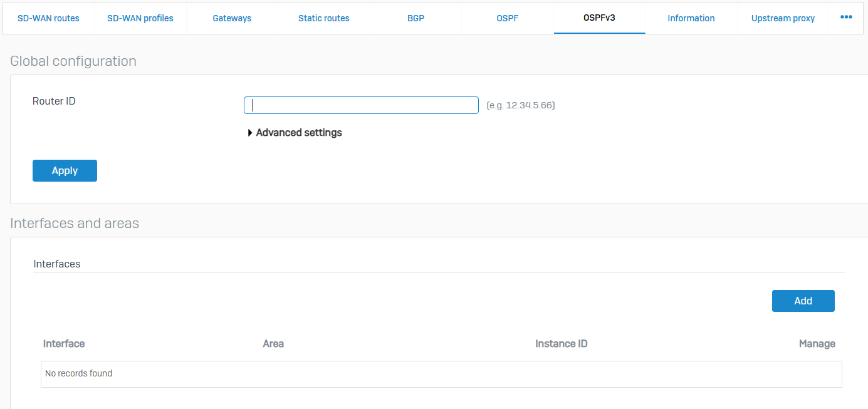Add a new OSPFv3 interface

pos(803,301)
